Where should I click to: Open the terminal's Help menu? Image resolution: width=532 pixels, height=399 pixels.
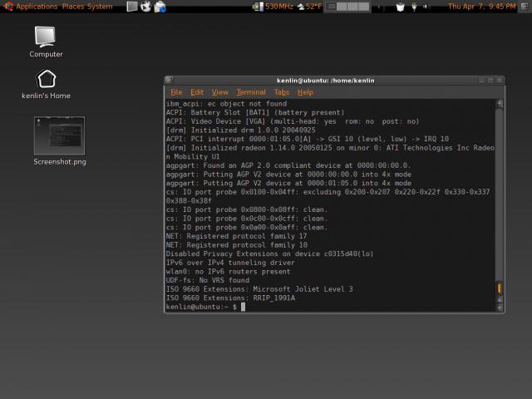coord(305,92)
